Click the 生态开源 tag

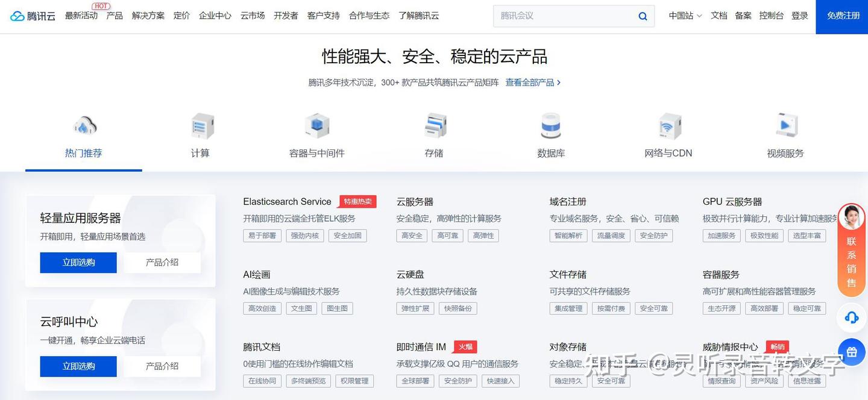[x=722, y=308]
